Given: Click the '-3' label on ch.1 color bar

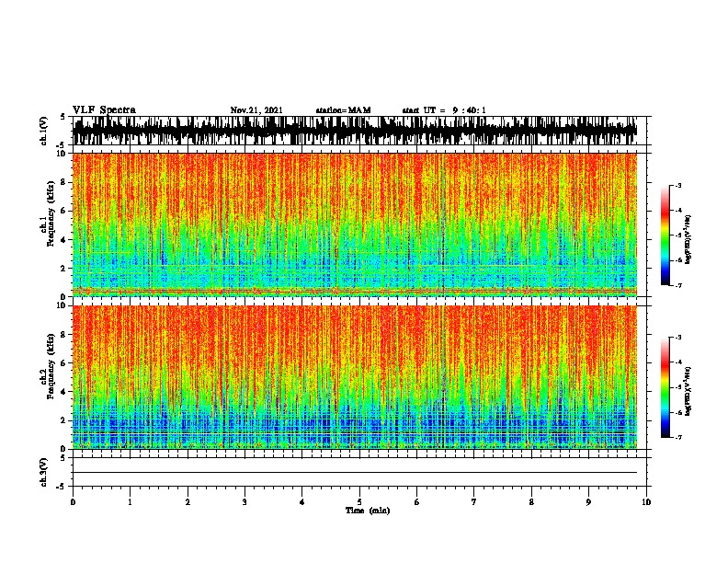Looking at the screenshot, I should coord(677,185).
